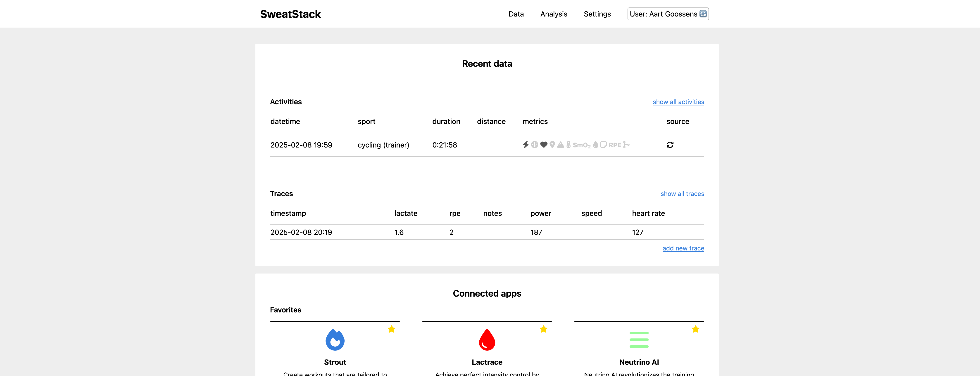The image size is (980, 376).
Task: Click the SmO2 metric indicator
Action: click(x=582, y=145)
